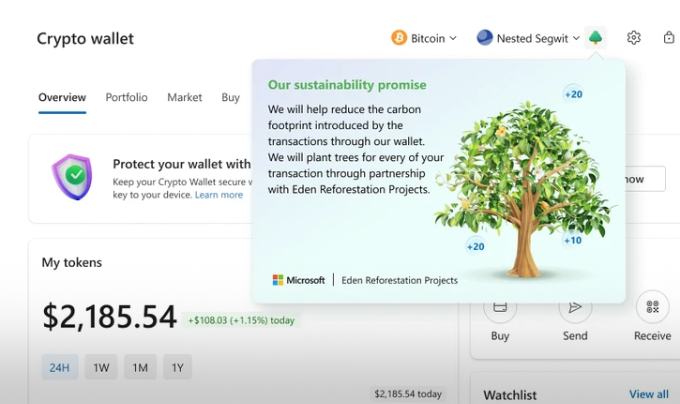Click View all in Watchlist
The image size is (680, 404).
tap(649, 394)
